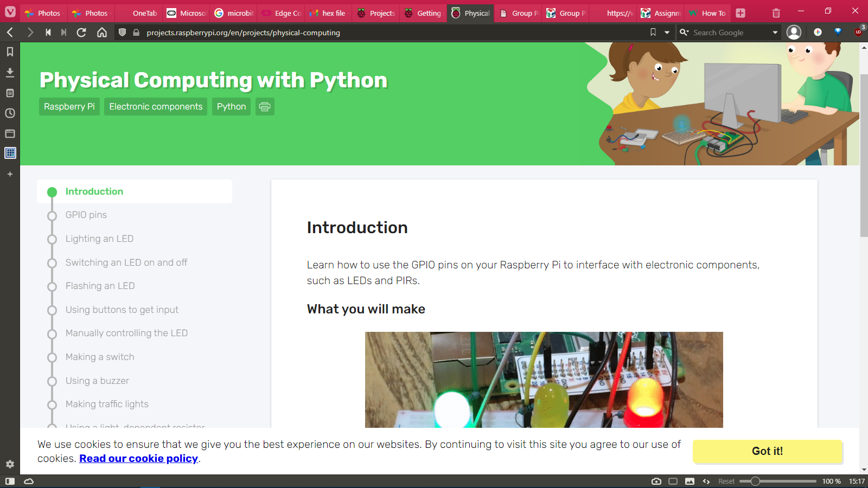This screenshot has width=868, height=488.
Task: Go to the GPIO pins step
Action: coord(86,215)
